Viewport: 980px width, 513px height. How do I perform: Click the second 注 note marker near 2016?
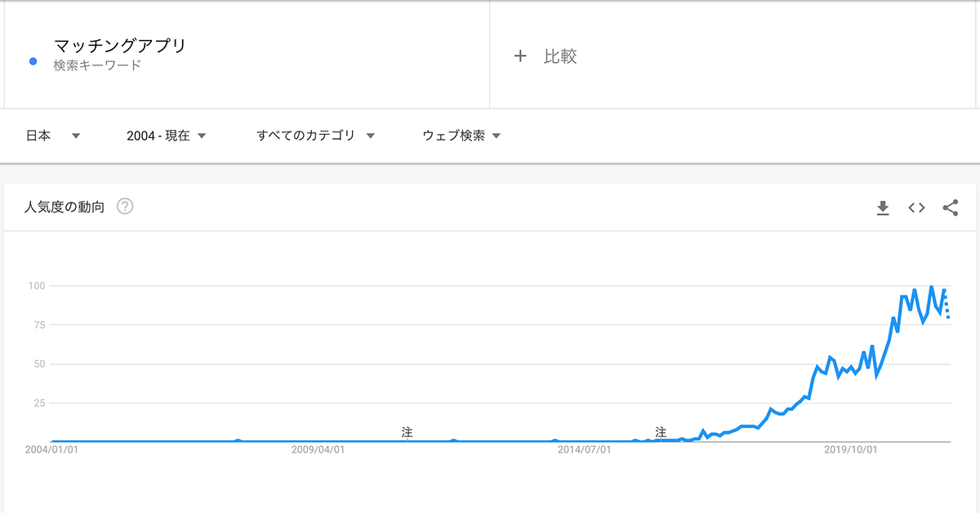661,432
